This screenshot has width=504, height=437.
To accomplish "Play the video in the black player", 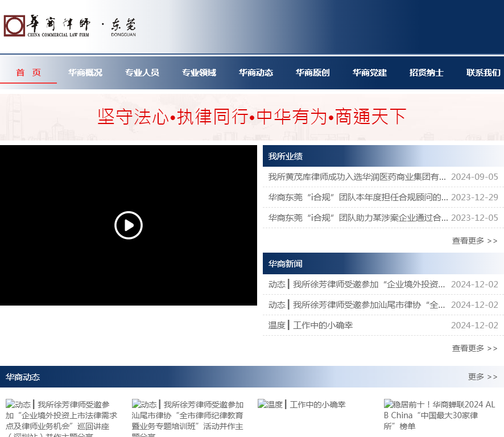I will [128, 225].
